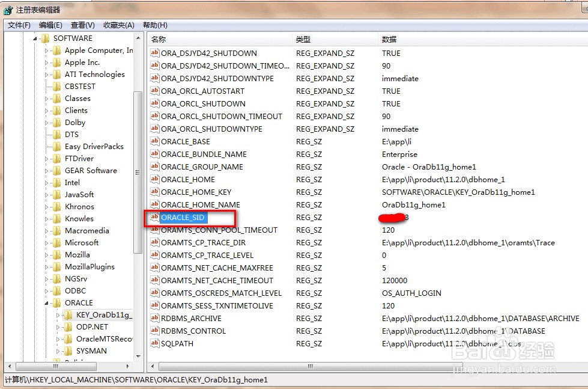Image resolution: width=588 pixels, height=389 pixels.
Task: Expand the KEY_OraDb11g_ tree node
Action: click(x=58, y=314)
